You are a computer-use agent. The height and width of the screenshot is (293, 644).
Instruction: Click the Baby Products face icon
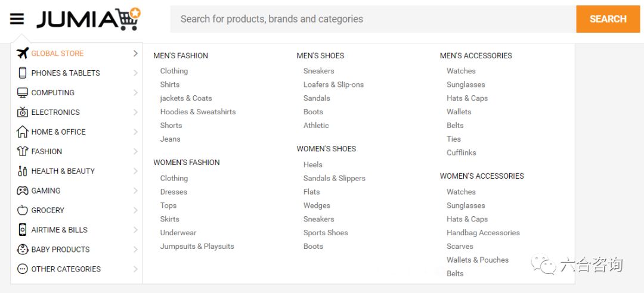click(x=23, y=250)
